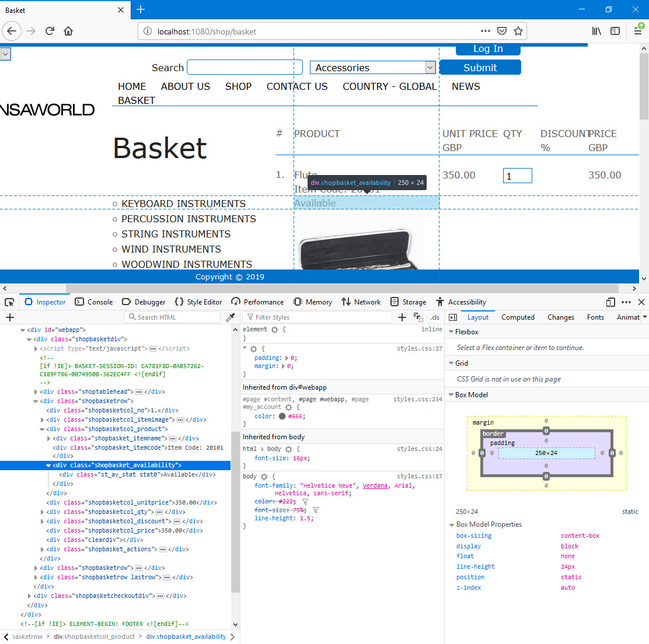649x644 pixels.
Task: Open the Network tab
Action: (x=361, y=302)
